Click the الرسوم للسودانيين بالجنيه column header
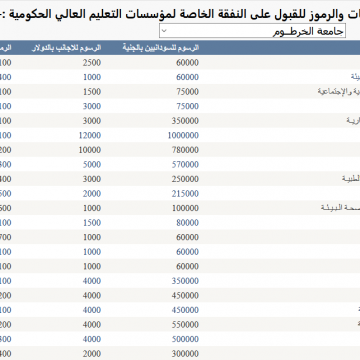The image size is (360, 360). click(161, 48)
